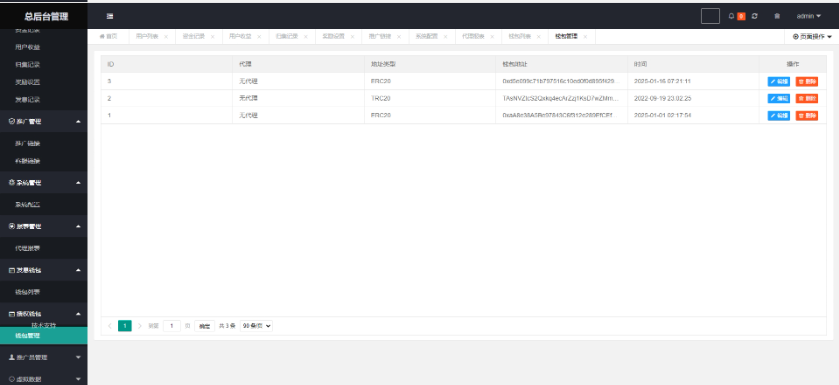Edit the wallet row with ID 3
839x385 pixels.
coord(779,81)
